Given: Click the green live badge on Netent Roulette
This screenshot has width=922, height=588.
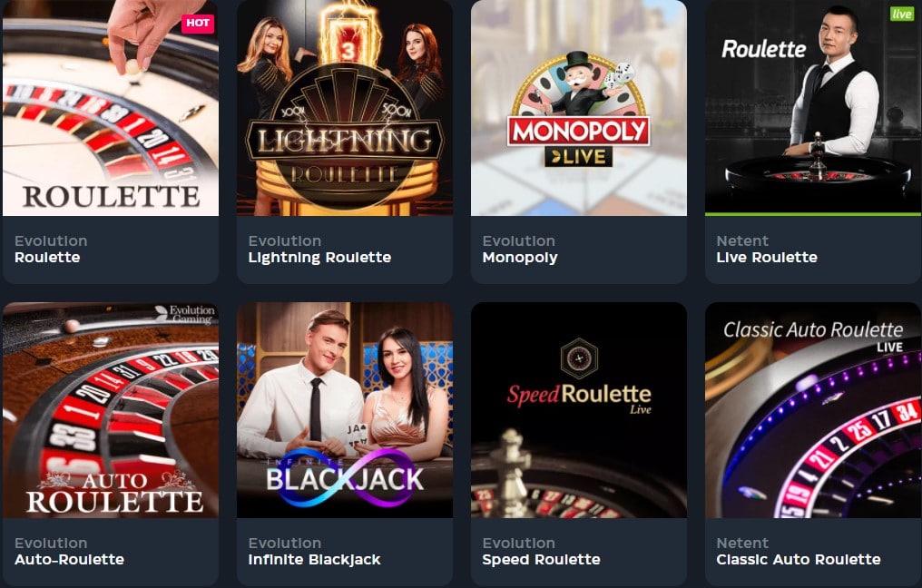Looking at the screenshot, I should point(901,14).
